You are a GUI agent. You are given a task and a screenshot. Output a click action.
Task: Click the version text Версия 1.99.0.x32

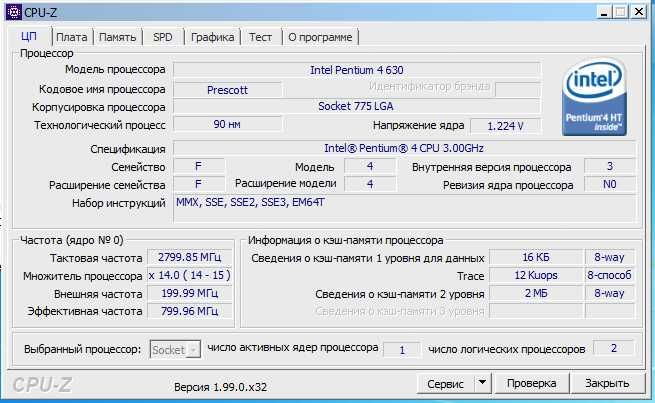[221, 387]
